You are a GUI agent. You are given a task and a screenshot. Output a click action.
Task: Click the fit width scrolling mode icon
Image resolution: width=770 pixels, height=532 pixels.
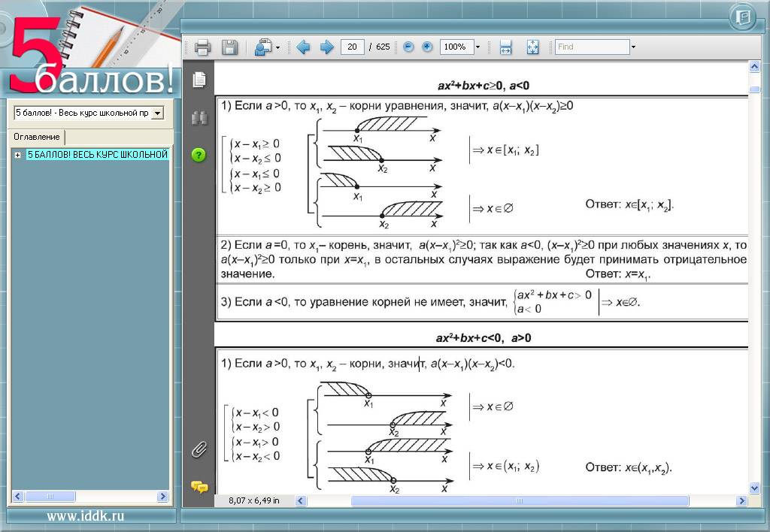(x=505, y=47)
